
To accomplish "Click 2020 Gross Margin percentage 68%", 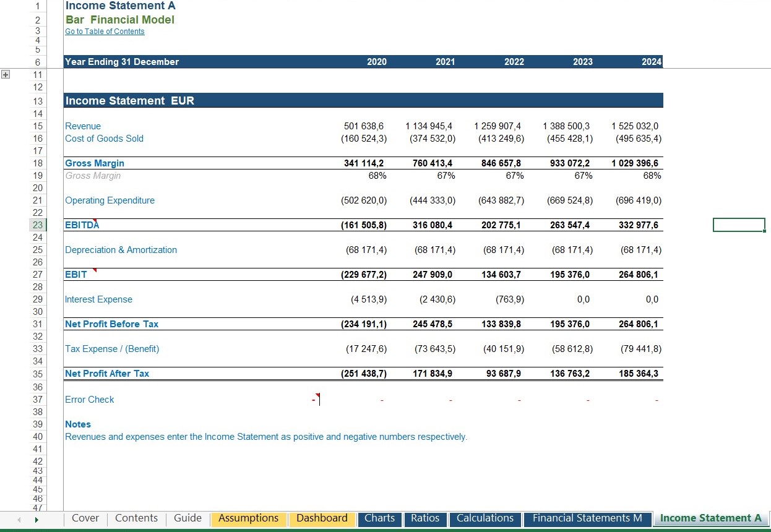I will point(377,176).
